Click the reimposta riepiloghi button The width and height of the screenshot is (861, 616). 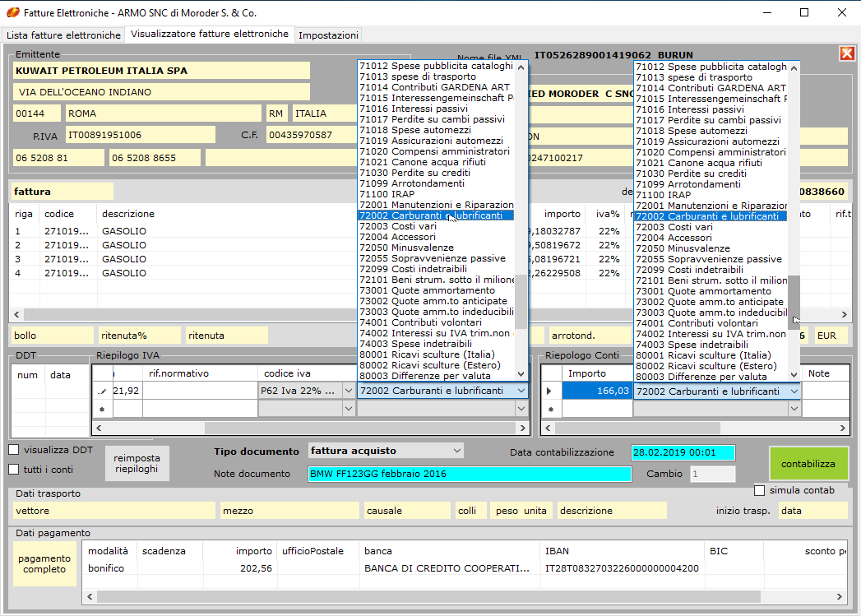(x=137, y=464)
